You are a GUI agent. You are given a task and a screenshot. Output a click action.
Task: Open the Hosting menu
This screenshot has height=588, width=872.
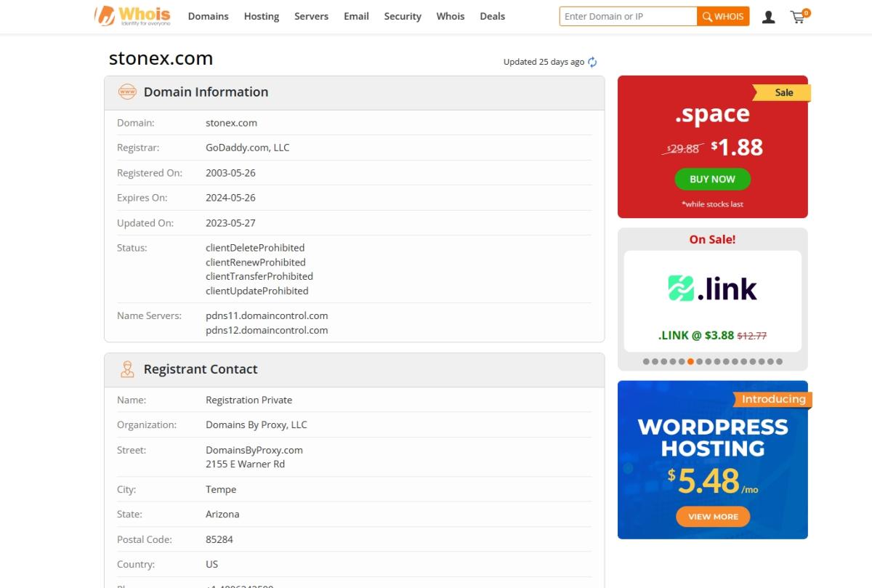pyautogui.click(x=262, y=16)
